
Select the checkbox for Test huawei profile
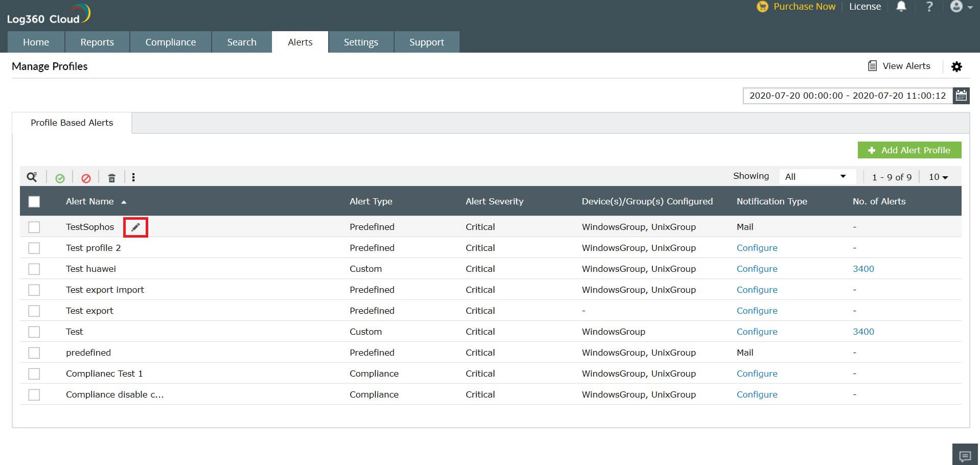pos(34,268)
